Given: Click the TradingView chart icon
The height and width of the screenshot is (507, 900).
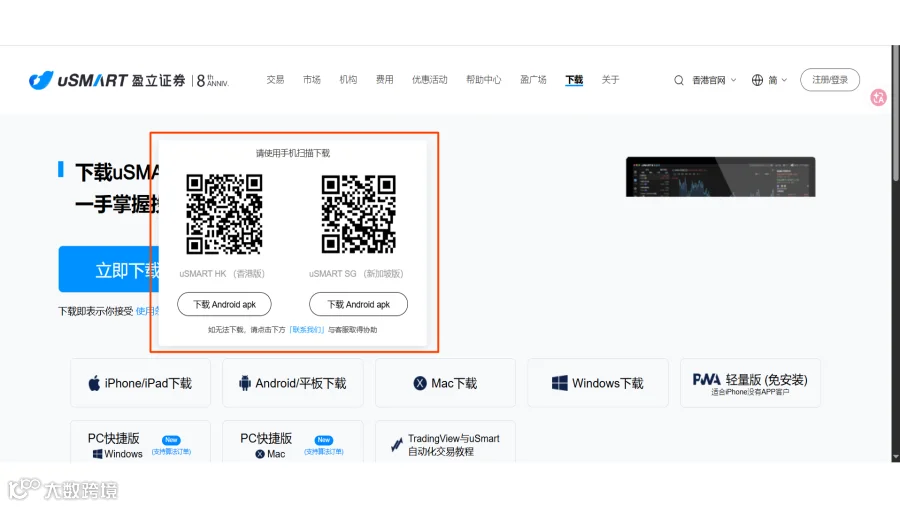Looking at the screenshot, I should 397,444.
